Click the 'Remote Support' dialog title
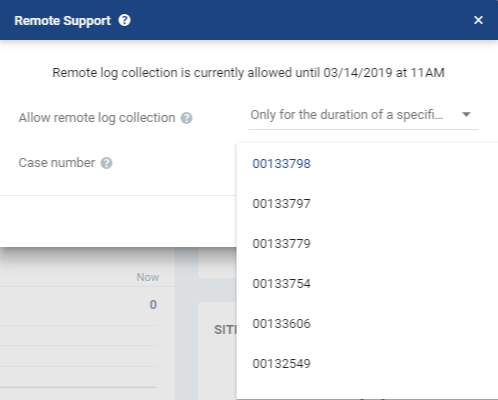Viewport: 498px width, 400px height. 62,21
